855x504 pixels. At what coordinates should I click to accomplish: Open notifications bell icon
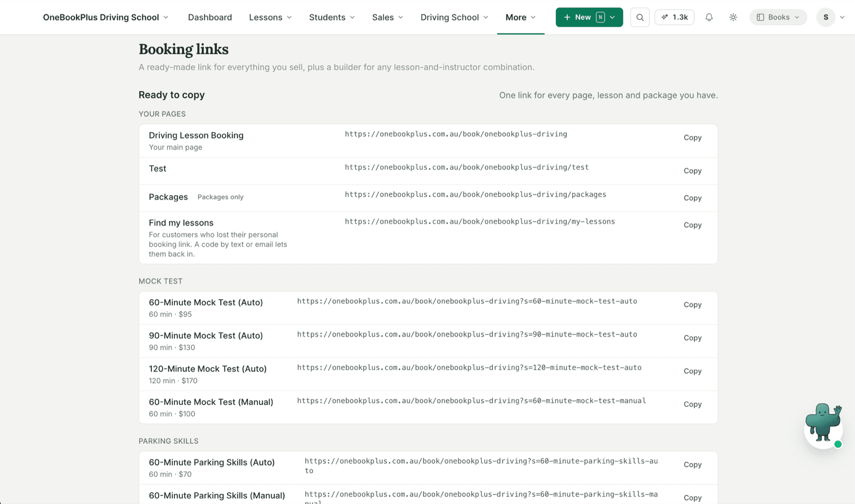(x=709, y=17)
